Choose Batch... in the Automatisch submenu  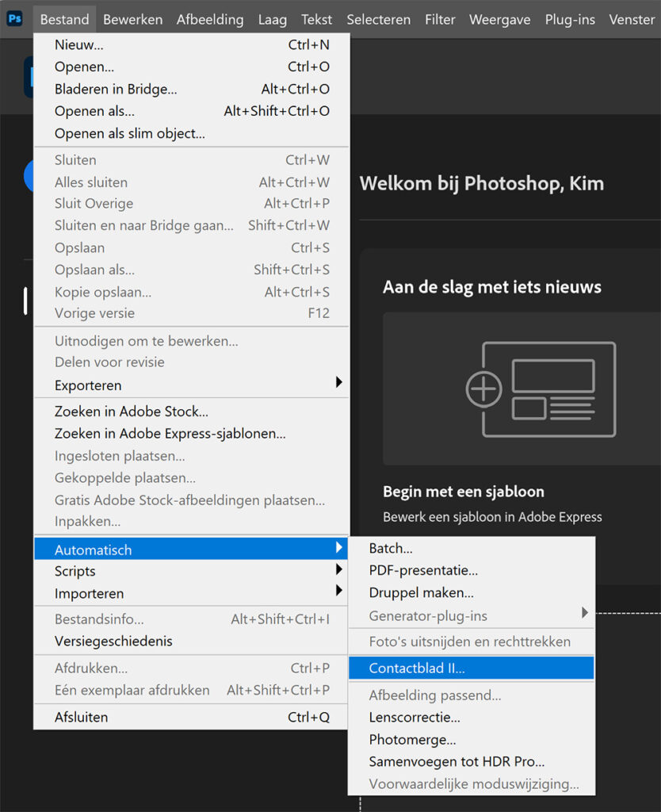tap(391, 548)
